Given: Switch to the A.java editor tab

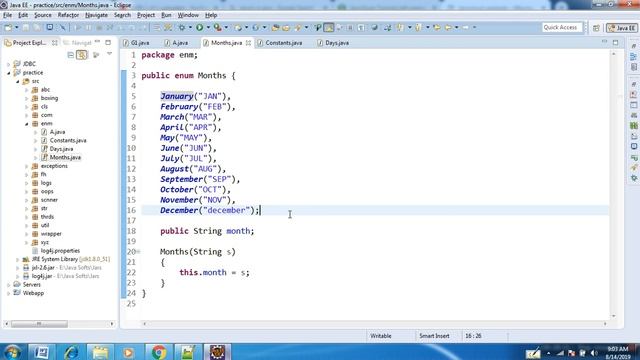Looking at the screenshot, I should point(176,42).
